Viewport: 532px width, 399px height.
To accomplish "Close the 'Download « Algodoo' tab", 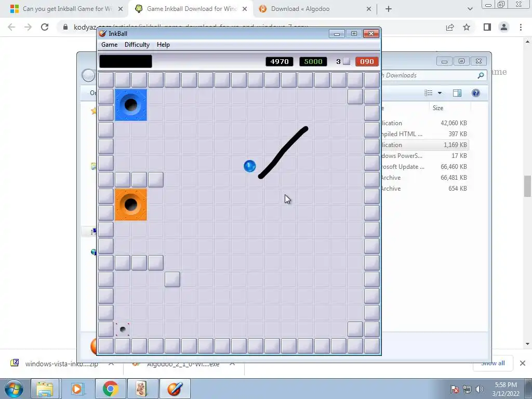I will (x=369, y=9).
